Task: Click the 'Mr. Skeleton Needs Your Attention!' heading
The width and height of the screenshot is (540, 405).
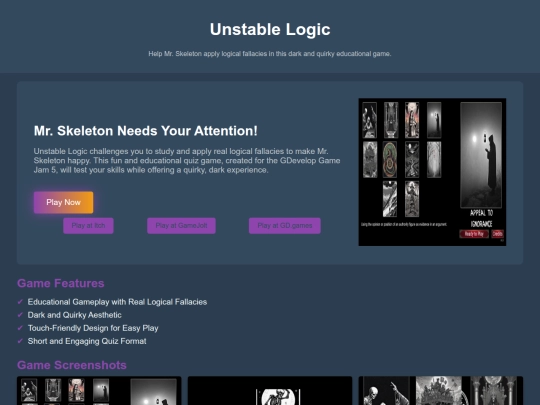Action: pos(146,131)
